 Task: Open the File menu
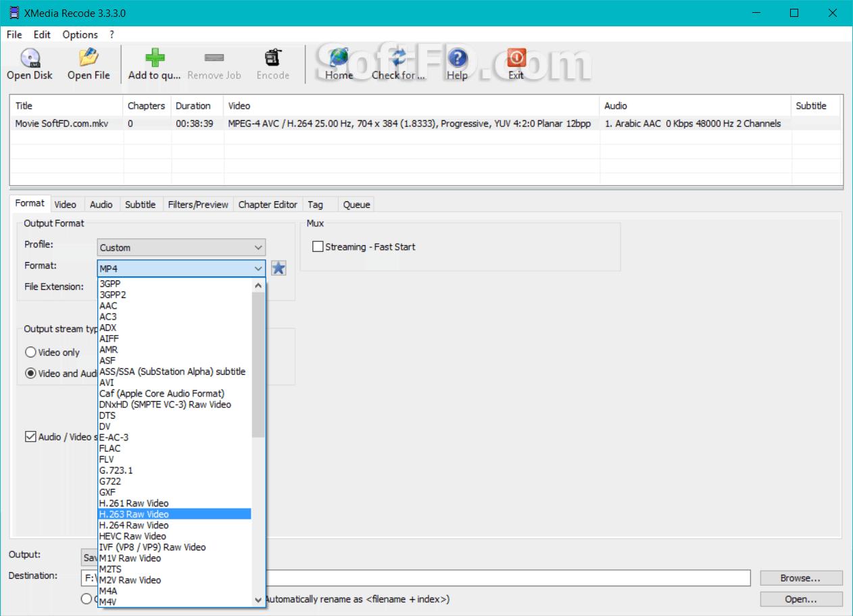coord(14,34)
